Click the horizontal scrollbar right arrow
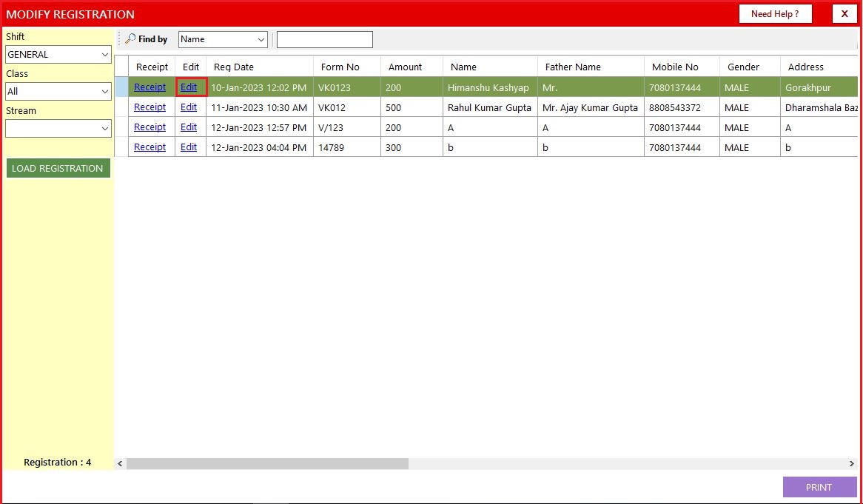The height and width of the screenshot is (504, 863). pyautogui.click(x=851, y=463)
